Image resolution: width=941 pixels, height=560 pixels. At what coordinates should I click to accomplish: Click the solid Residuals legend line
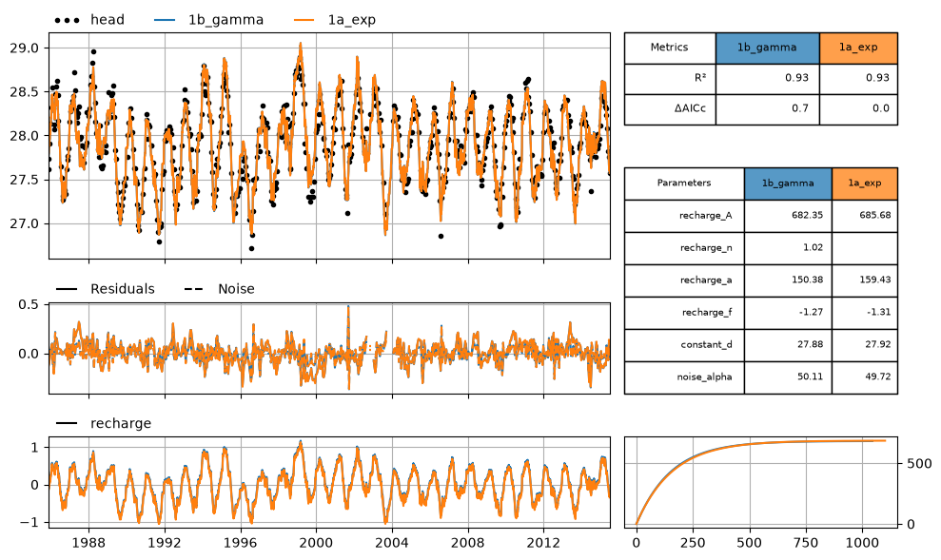pos(67,290)
